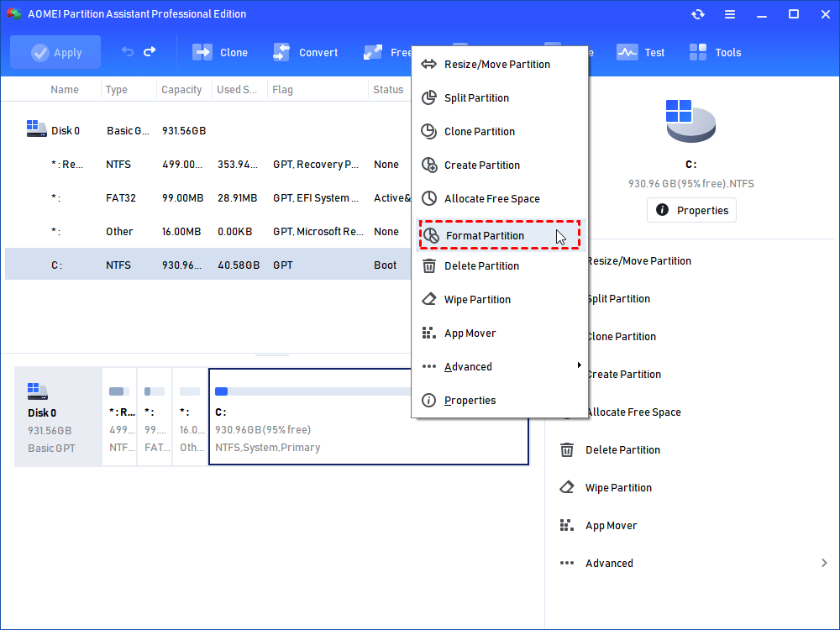Screen dimensions: 840x630
Task: Click the Apply button
Action: [55, 52]
